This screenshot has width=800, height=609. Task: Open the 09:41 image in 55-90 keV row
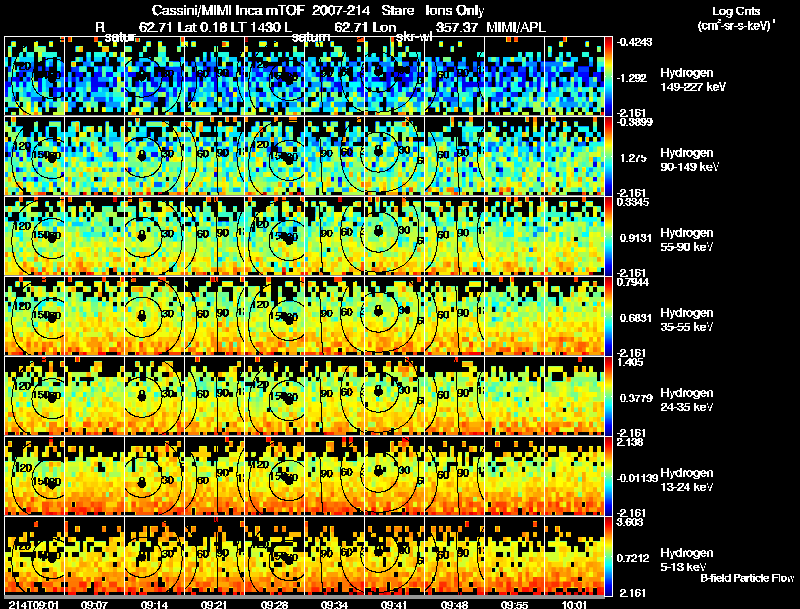point(394,236)
